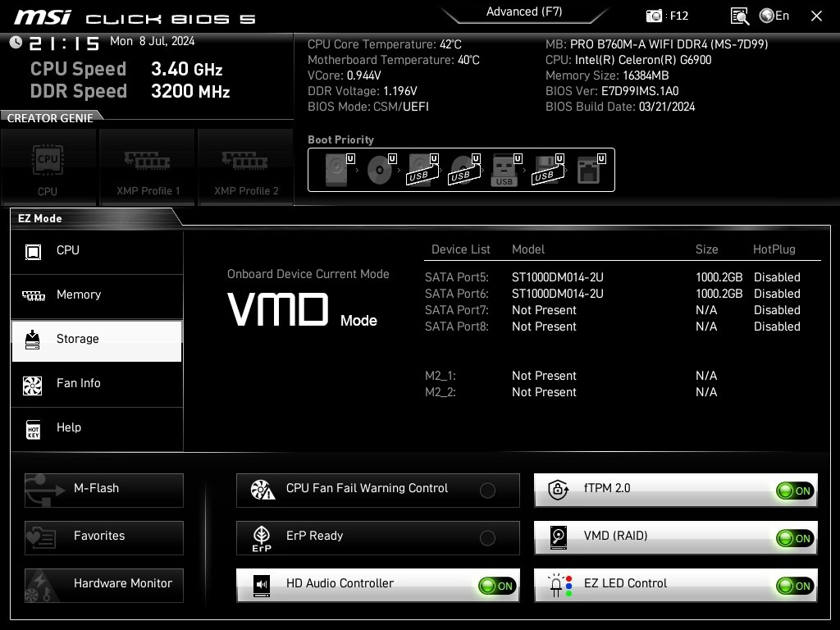This screenshot has width=840, height=630.
Task: Click the fTPM shield lock icon
Action: click(558, 489)
